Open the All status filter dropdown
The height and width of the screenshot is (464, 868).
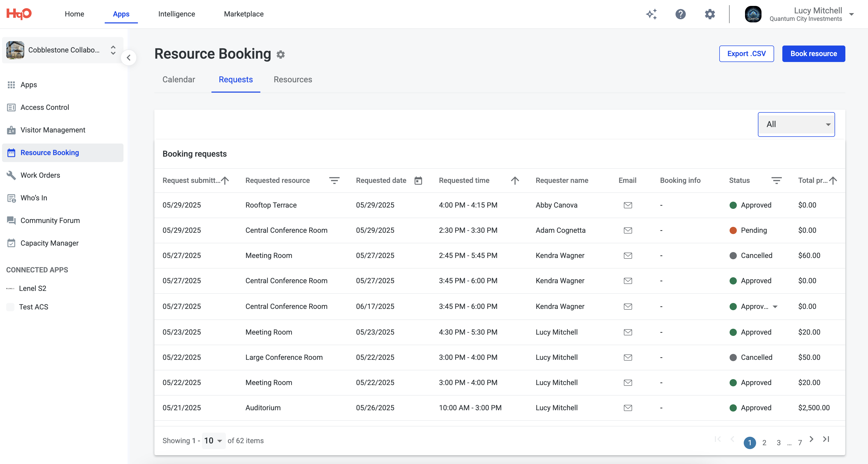(796, 124)
